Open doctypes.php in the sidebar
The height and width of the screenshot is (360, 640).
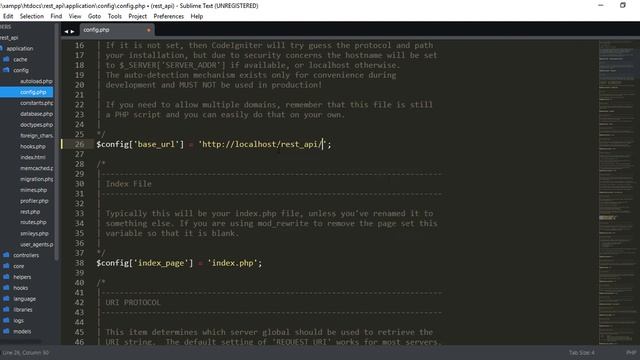[36, 125]
